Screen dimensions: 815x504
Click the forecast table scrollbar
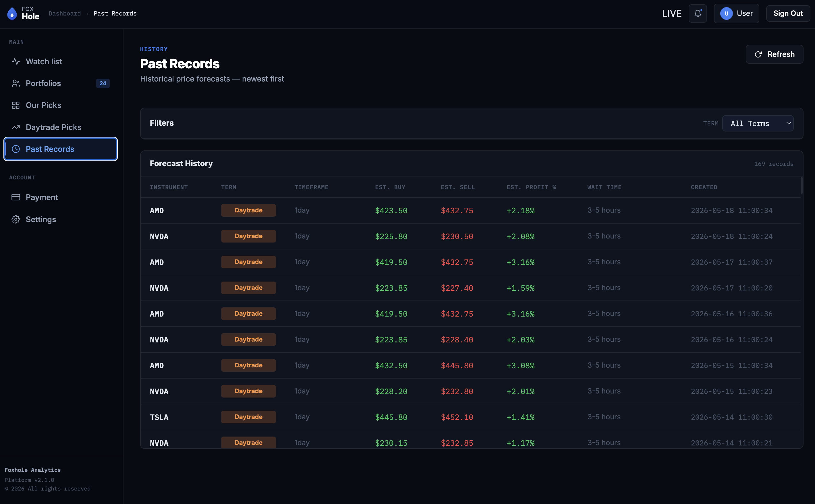click(802, 185)
